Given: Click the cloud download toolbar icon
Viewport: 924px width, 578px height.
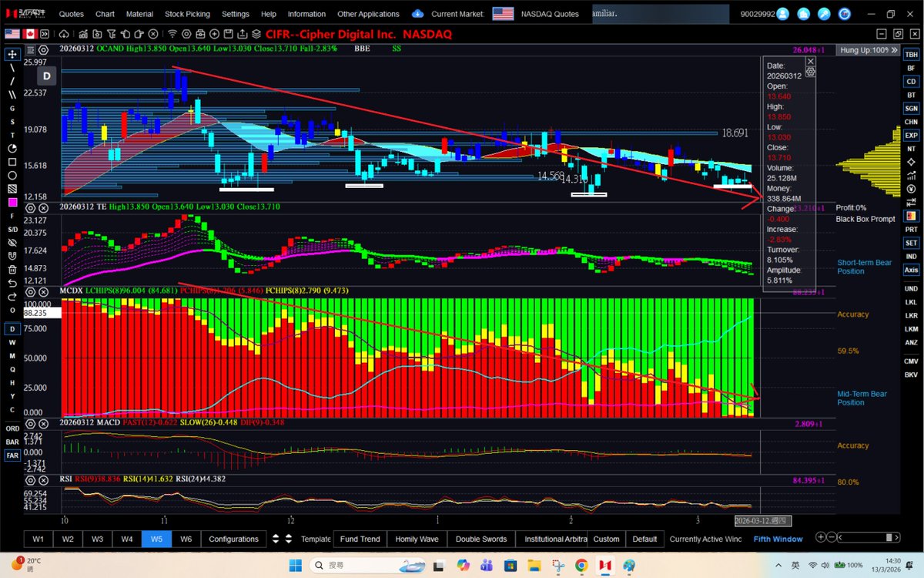Looking at the screenshot, I should tap(63, 34).
